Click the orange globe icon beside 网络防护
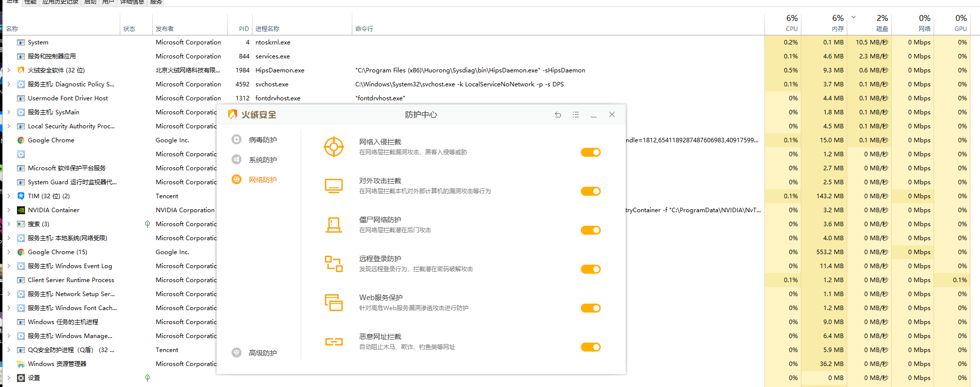 [237, 179]
